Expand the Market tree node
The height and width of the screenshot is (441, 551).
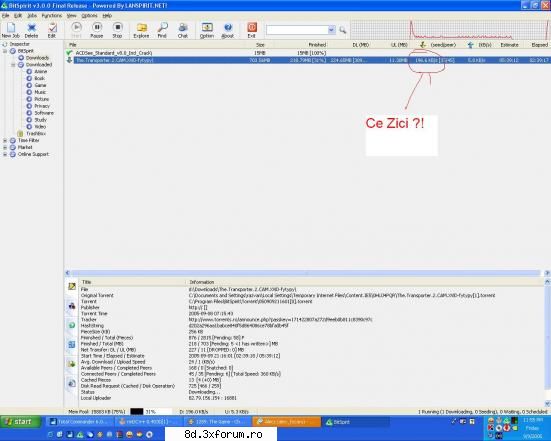[x=5, y=147]
